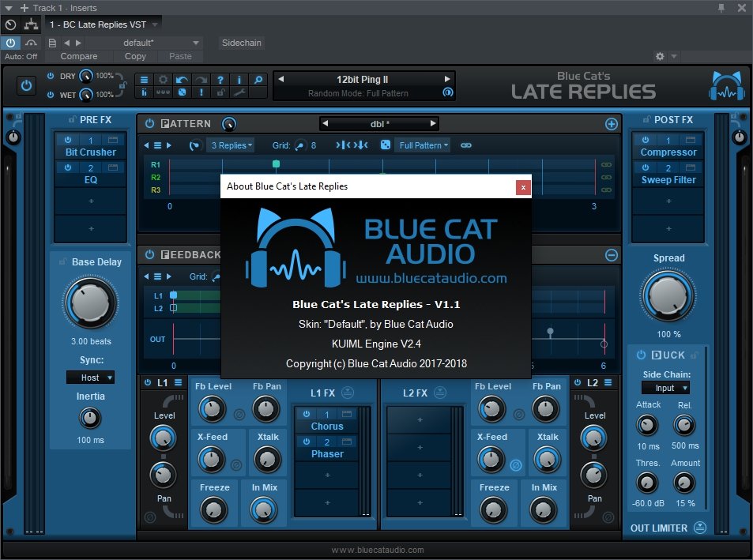Switch to the Sidechain tab
This screenshot has width=753, height=560.
click(x=241, y=43)
